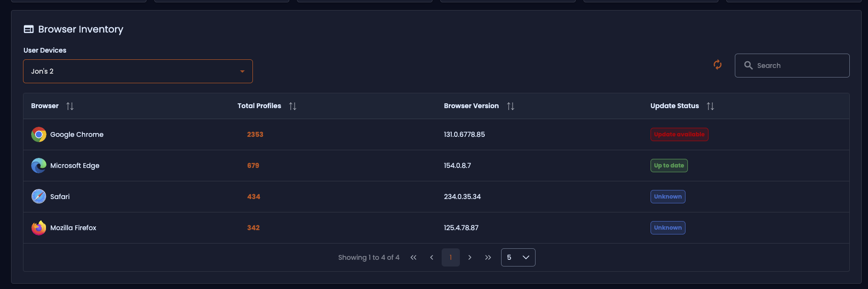The height and width of the screenshot is (289, 868).
Task: Click the Safari compass icon
Action: tap(39, 197)
